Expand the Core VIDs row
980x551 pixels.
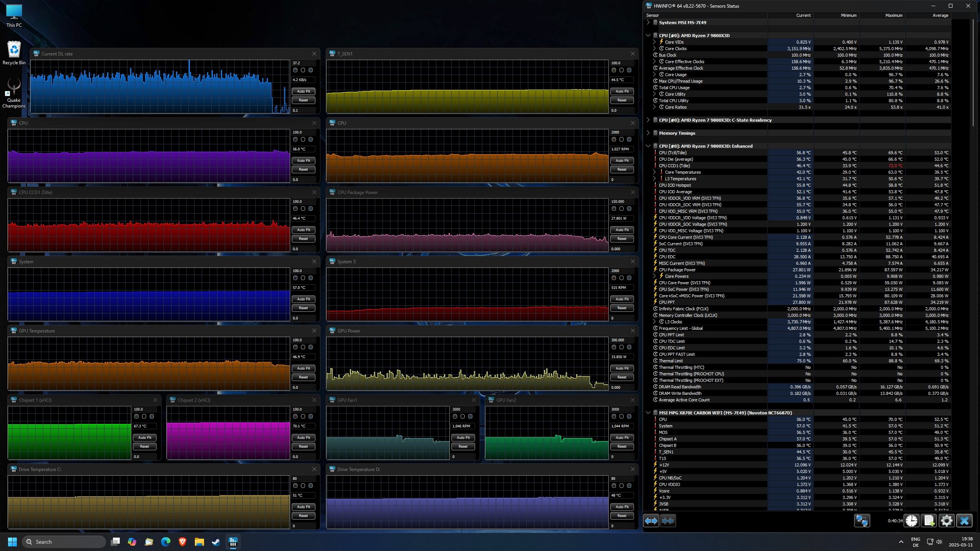tap(654, 42)
